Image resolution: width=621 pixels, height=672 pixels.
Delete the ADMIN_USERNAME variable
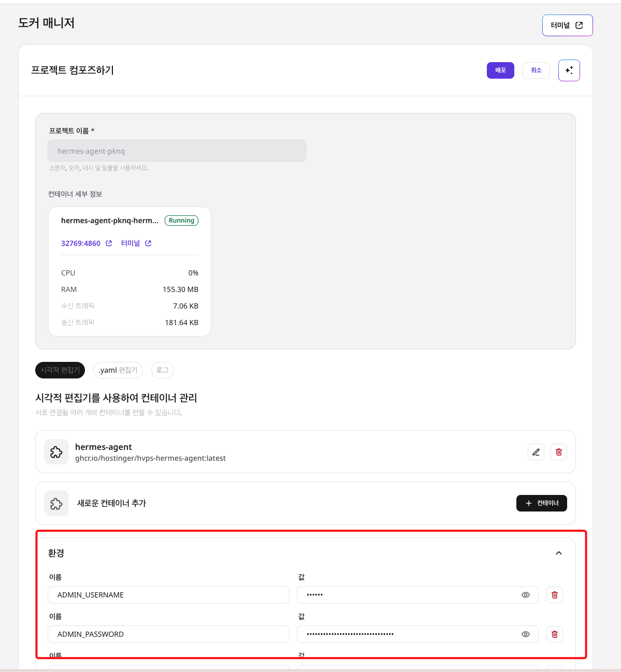(x=555, y=595)
